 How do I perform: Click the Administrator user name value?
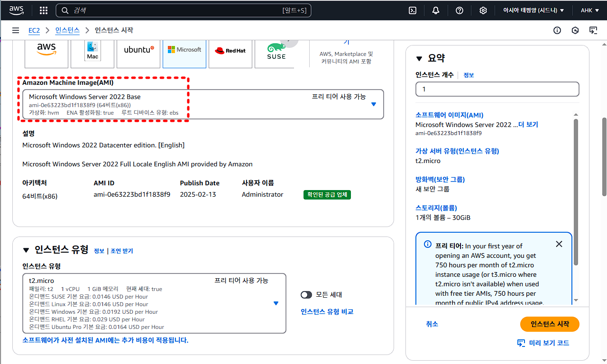click(262, 195)
